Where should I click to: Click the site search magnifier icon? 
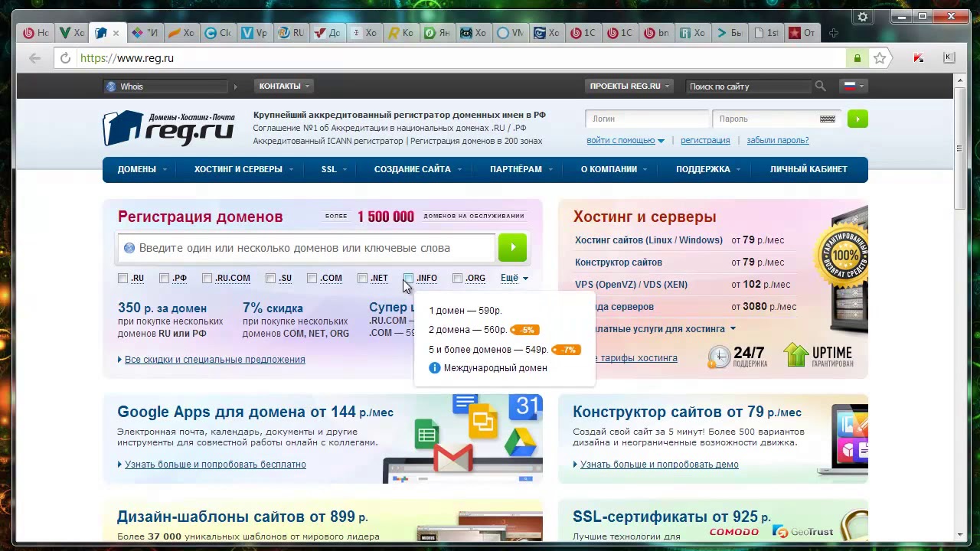tap(820, 86)
